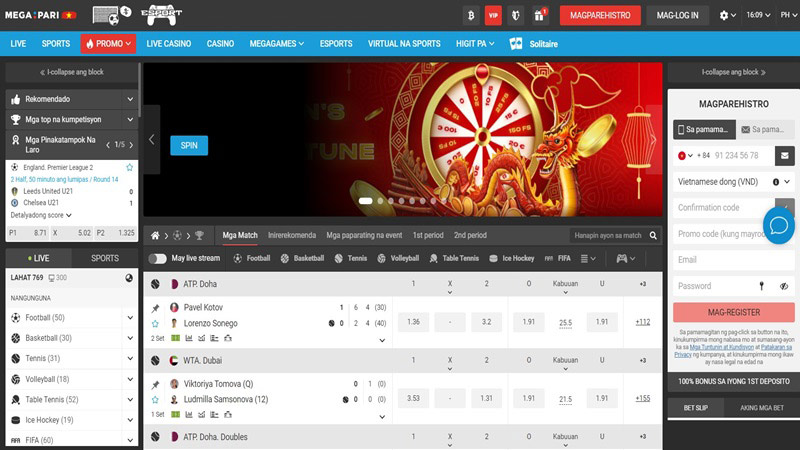Open the PROMO menu
The image size is (800, 450).
pyautogui.click(x=108, y=44)
